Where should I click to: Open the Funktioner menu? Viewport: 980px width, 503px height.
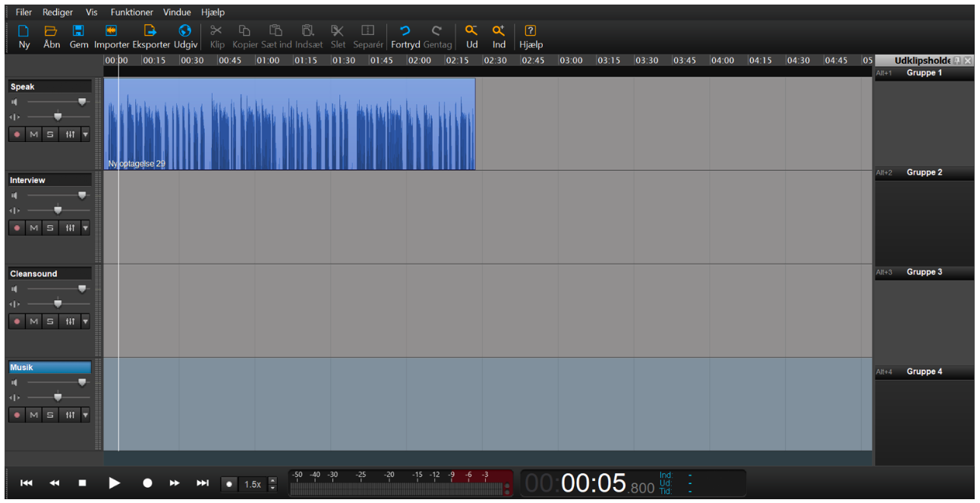click(x=131, y=12)
